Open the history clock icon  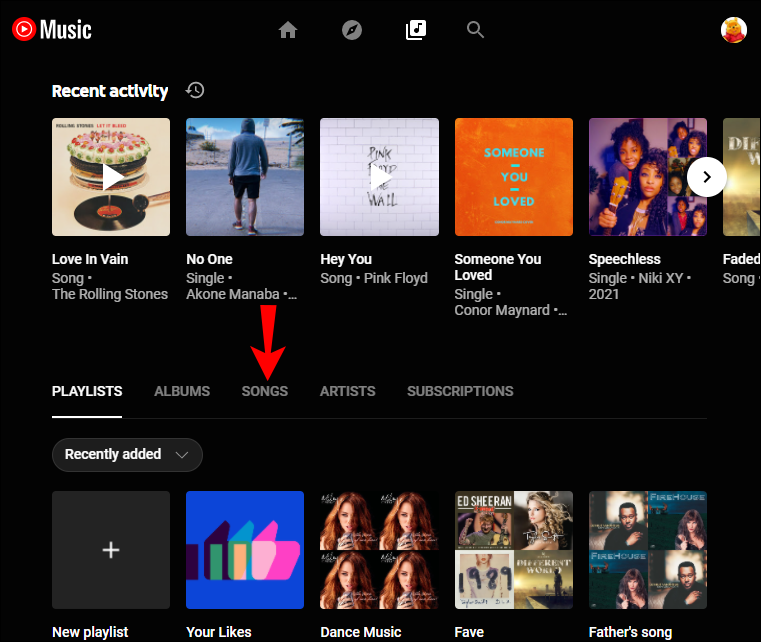click(x=195, y=91)
